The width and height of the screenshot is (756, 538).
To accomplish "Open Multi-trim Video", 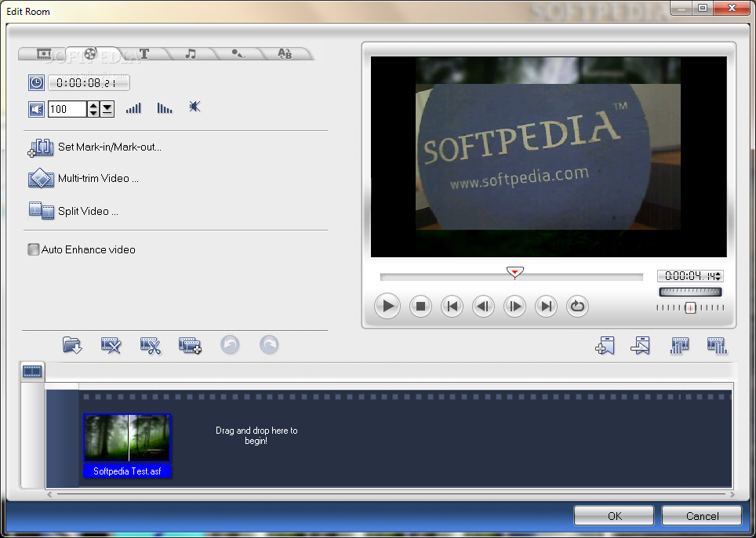I will (98, 178).
